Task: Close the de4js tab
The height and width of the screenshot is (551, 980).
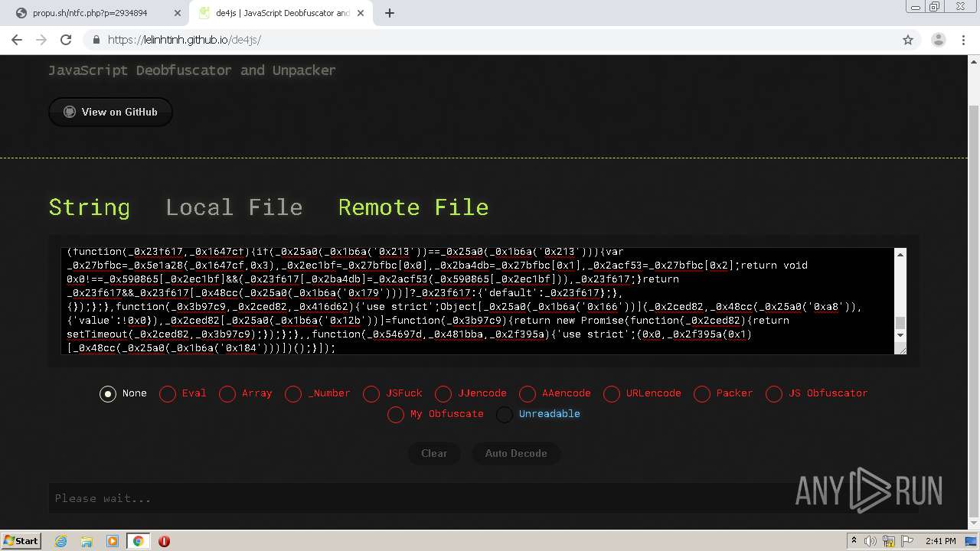Action: pos(361,13)
